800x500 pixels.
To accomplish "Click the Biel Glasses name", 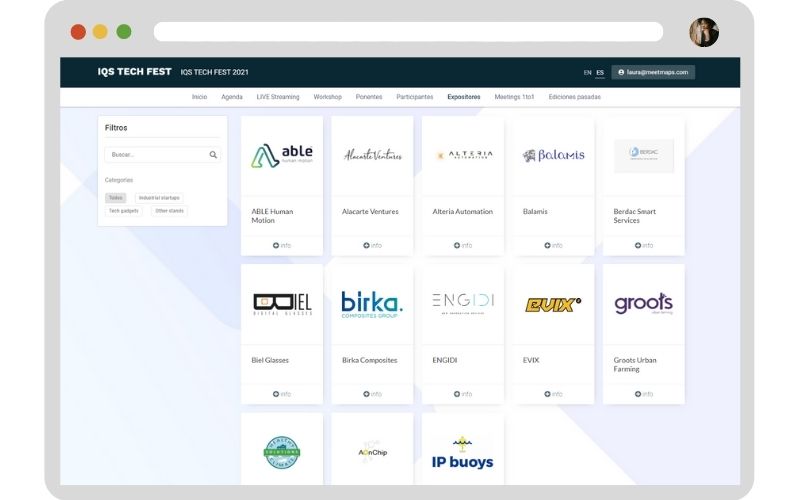I will [270, 360].
